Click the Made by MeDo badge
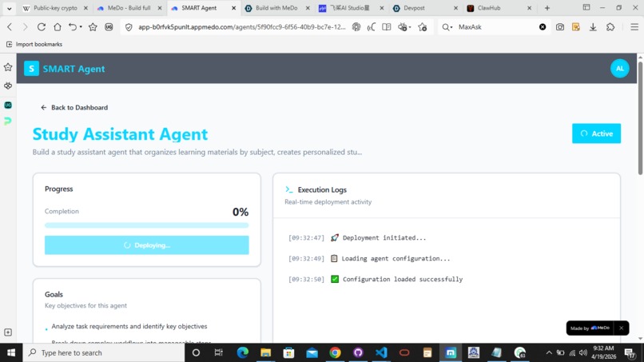 590,328
